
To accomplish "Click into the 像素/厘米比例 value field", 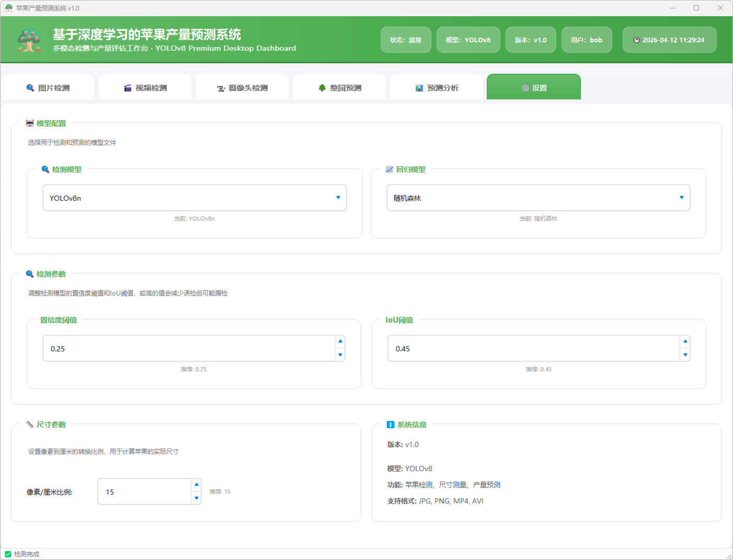I will click(x=144, y=492).
